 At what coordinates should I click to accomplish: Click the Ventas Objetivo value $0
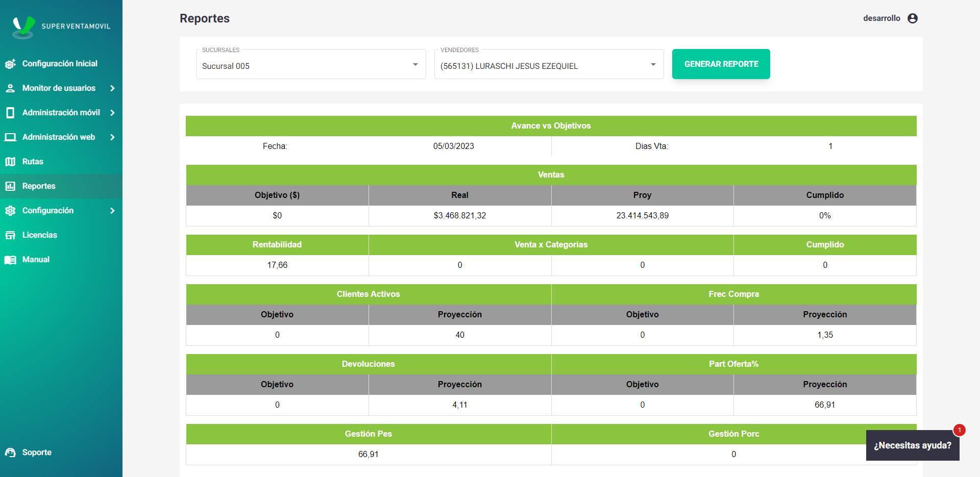pyautogui.click(x=277, y=216)
